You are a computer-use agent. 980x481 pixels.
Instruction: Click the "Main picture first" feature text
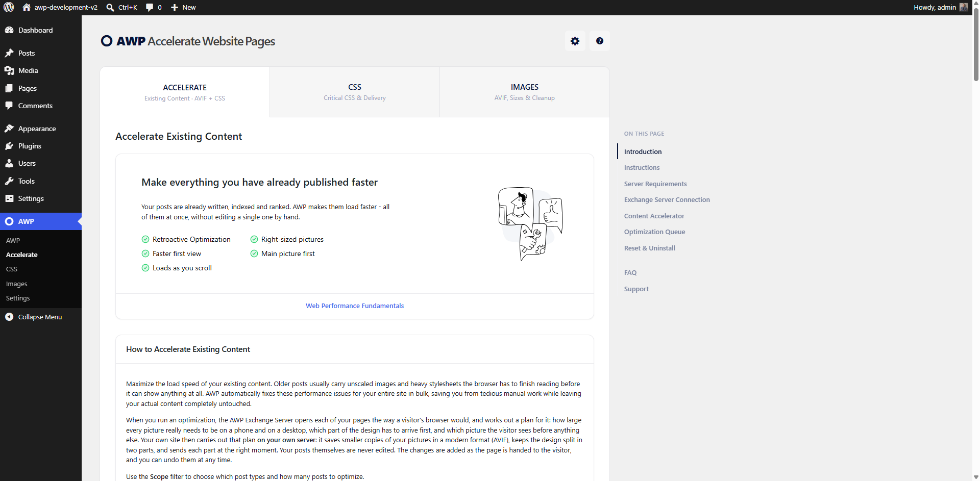point(288,254)
